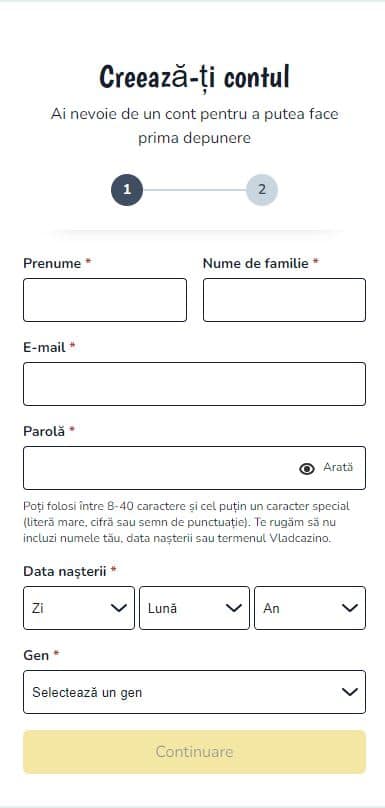
Task: Open the Lună month dropdown
Action: [194, 608]
